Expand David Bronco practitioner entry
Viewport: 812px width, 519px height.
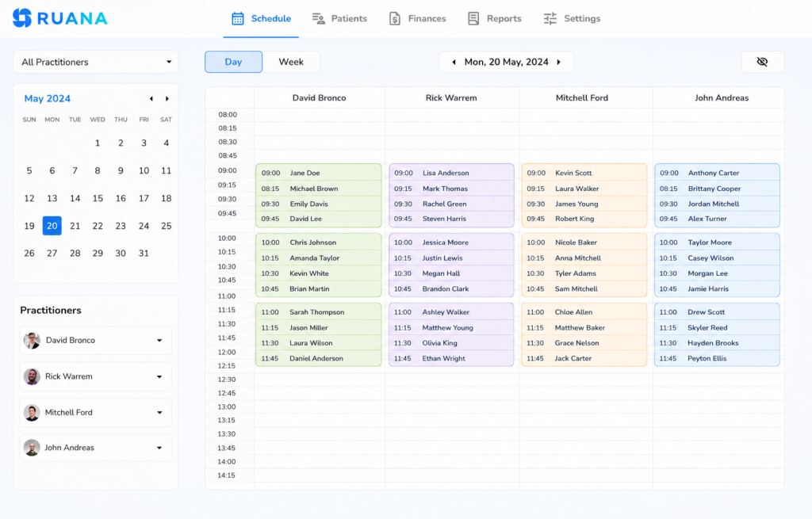[159, 341]
